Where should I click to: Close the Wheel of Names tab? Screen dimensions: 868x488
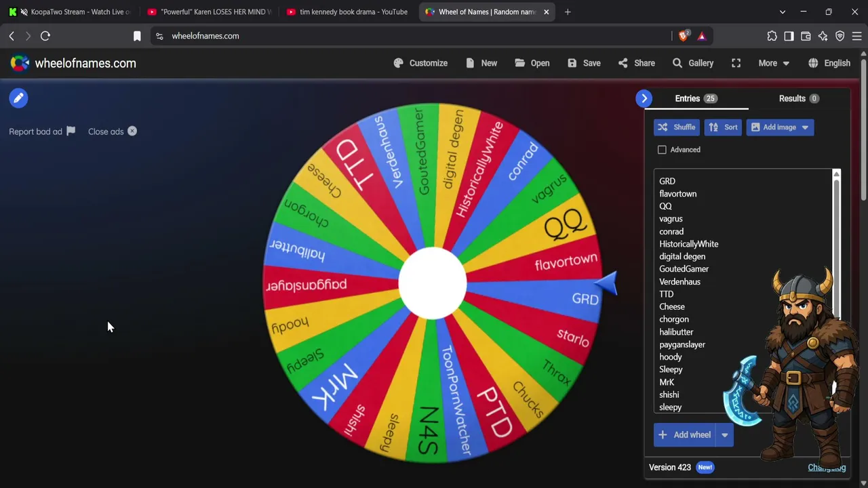pos(546,12)
